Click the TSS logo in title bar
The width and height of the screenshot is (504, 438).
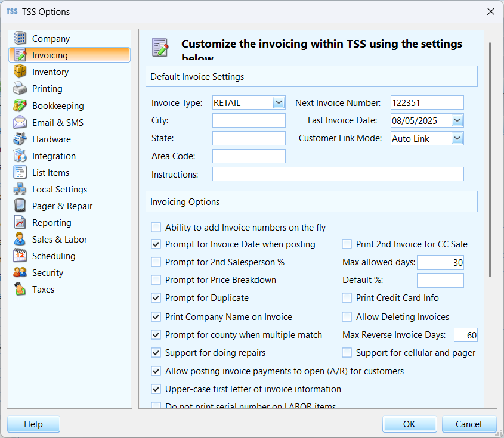tap(12, 11)
